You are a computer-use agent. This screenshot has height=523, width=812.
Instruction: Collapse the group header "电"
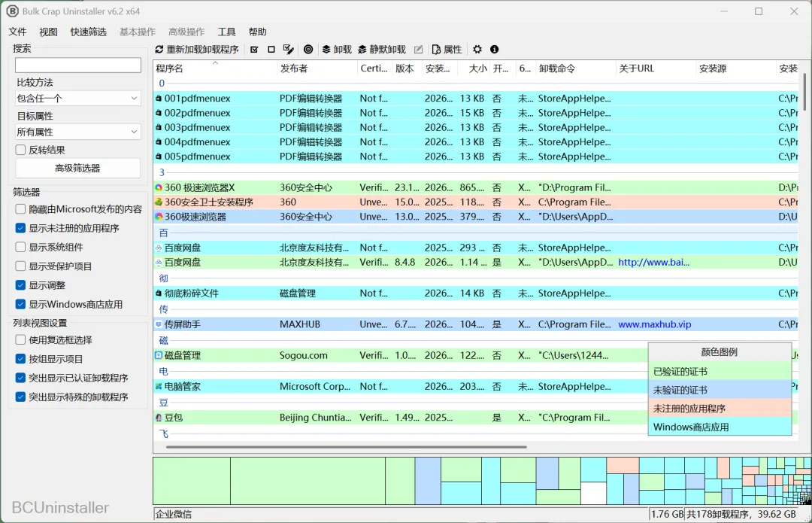(x=164, y=372)
